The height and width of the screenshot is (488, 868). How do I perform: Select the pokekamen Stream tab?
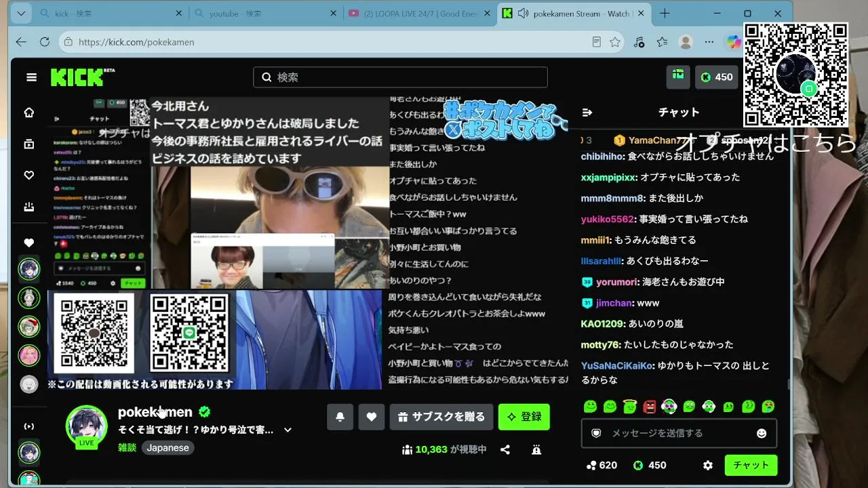575,14
